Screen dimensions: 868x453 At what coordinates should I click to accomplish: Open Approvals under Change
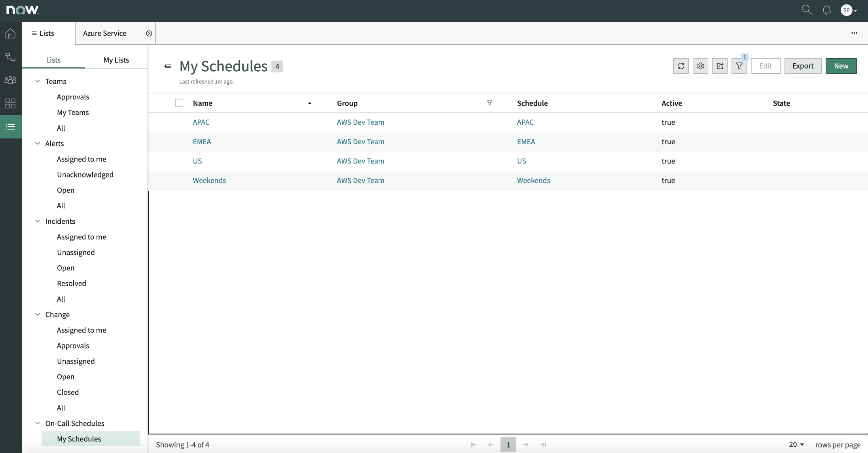point(73,346)
